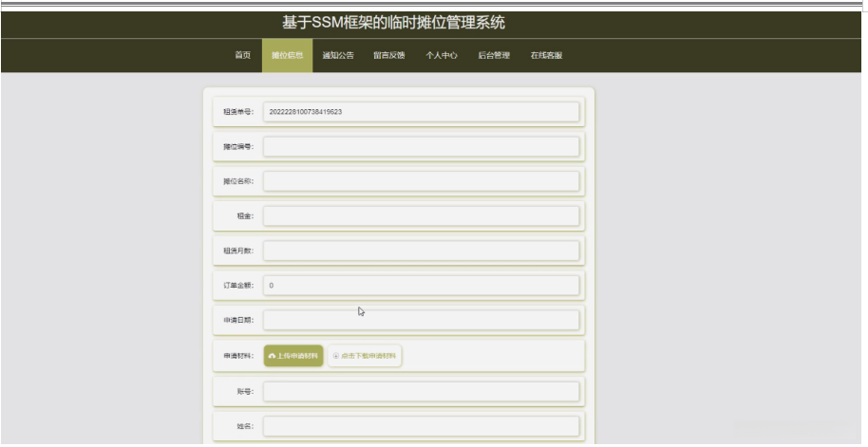This screenshot has width=868, height=447.
Task: Click into the 账号 input field
Action: [x=422, y=392]
